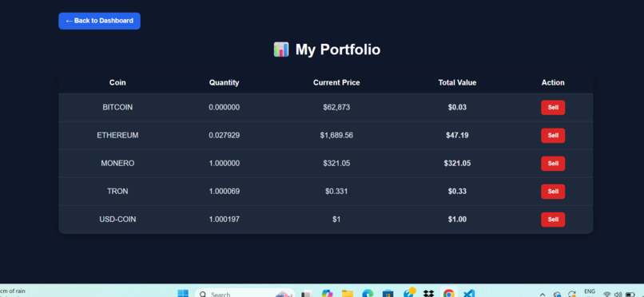Click the sync refresh icon in the tray

click(572, 294)
